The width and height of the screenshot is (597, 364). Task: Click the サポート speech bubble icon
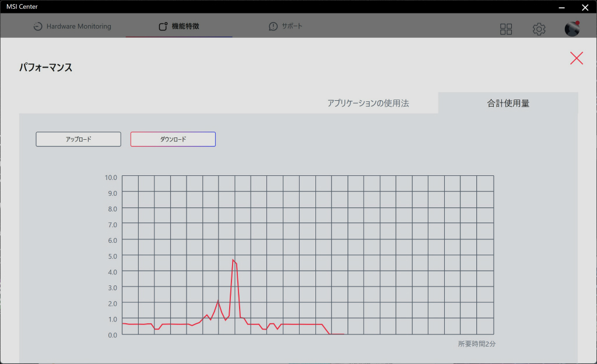273,26
